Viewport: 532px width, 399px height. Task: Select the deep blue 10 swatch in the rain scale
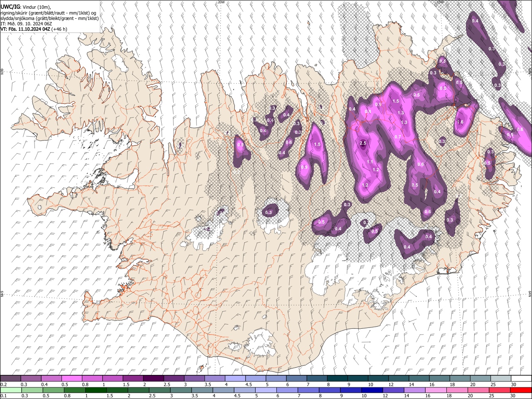pyautogui.click(x=372, y=390)
